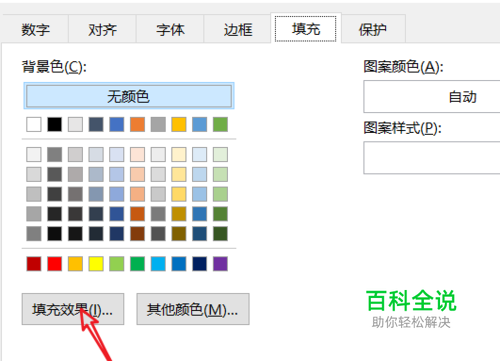Choose standard light blue swatch in bottom row

158,264
